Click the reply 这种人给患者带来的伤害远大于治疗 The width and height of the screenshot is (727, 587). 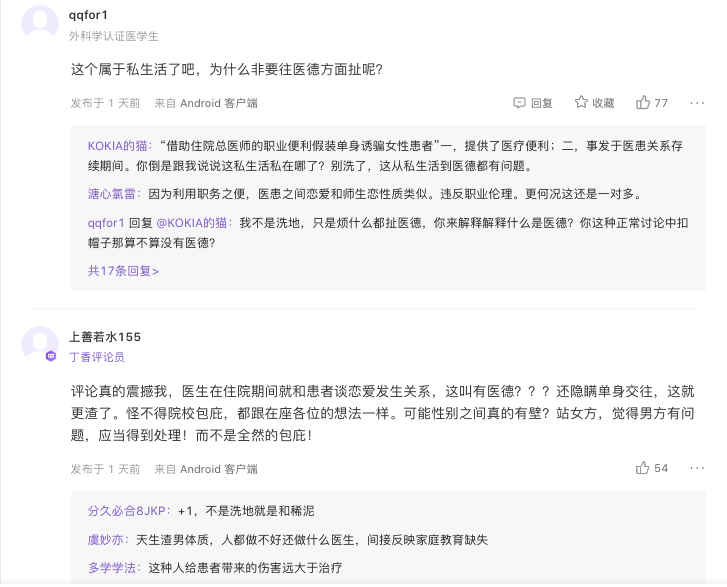pos(245,568)
